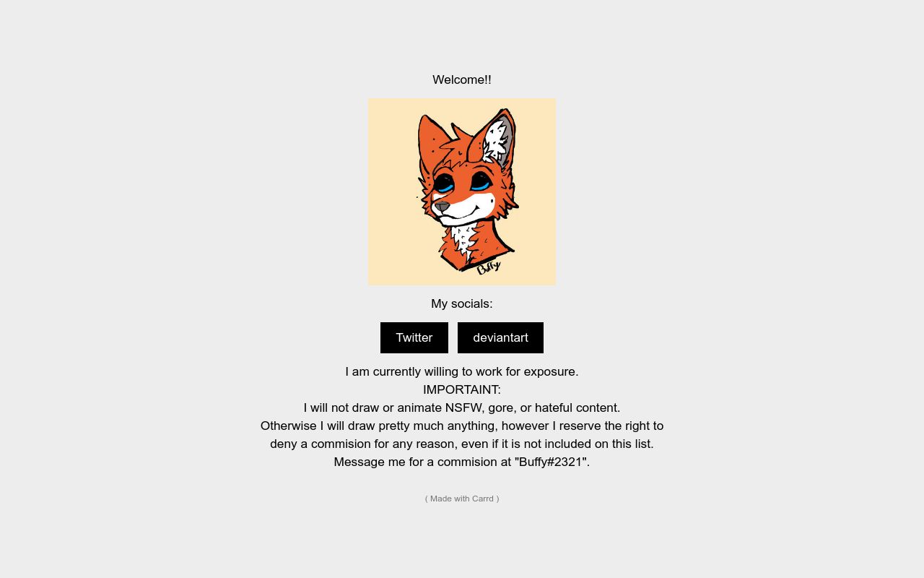Click the fox's right blue eye

[x=481, y=182]
